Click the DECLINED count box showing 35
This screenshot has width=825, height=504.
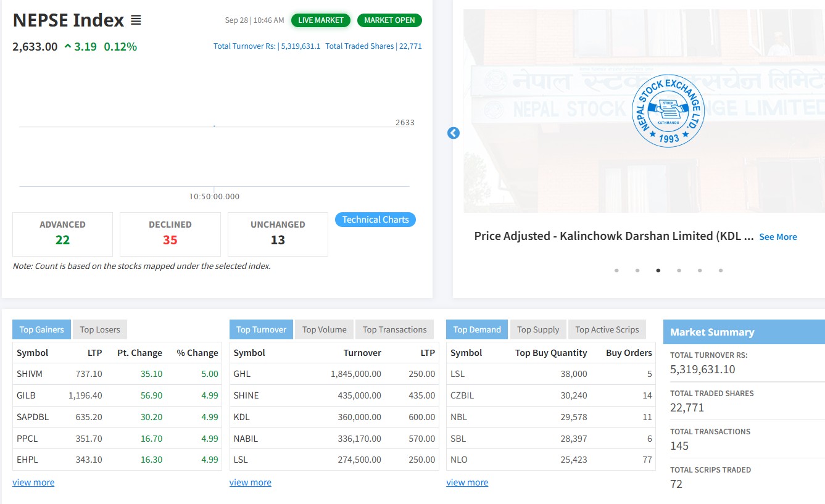[170, 234]
